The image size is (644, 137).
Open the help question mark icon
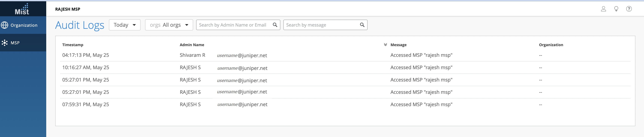pyautogui.click(x=629, y=9)
